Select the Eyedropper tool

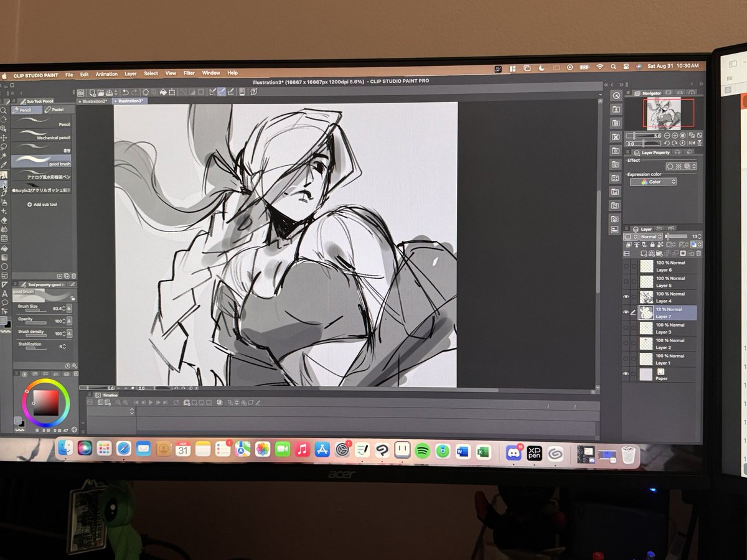pyautogui.click(x=4, y=164)
